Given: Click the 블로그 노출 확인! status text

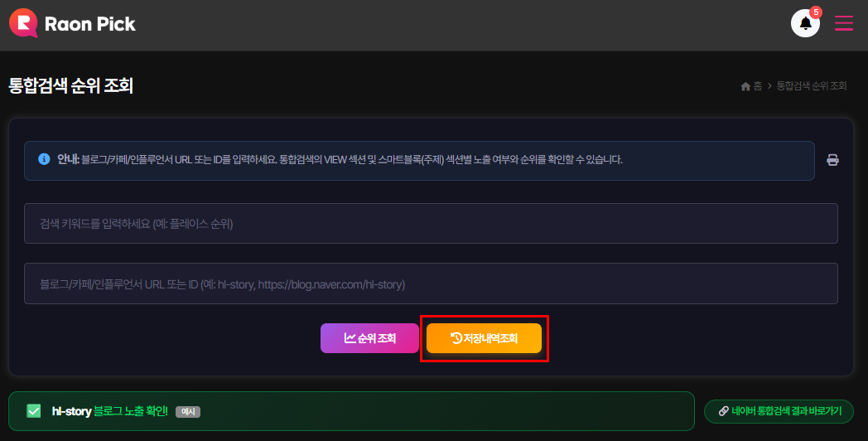Looking at the screenshot, I should pos(130,411).
